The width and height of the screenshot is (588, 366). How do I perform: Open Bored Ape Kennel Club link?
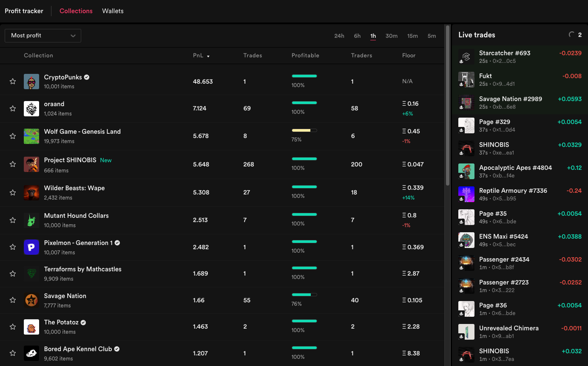[x=78, y=349]
